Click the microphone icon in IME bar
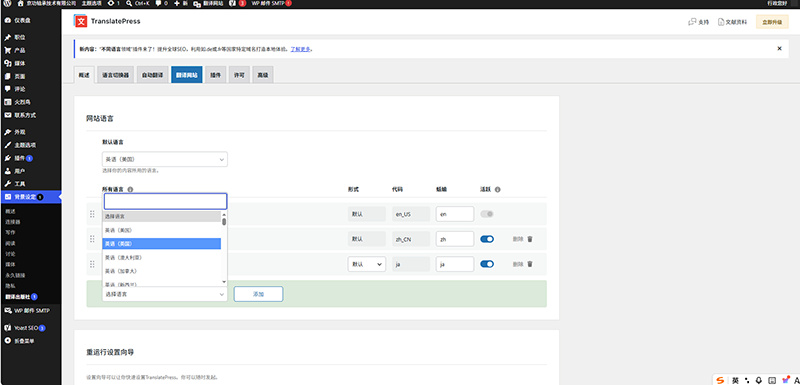 [x=759, y=380]
